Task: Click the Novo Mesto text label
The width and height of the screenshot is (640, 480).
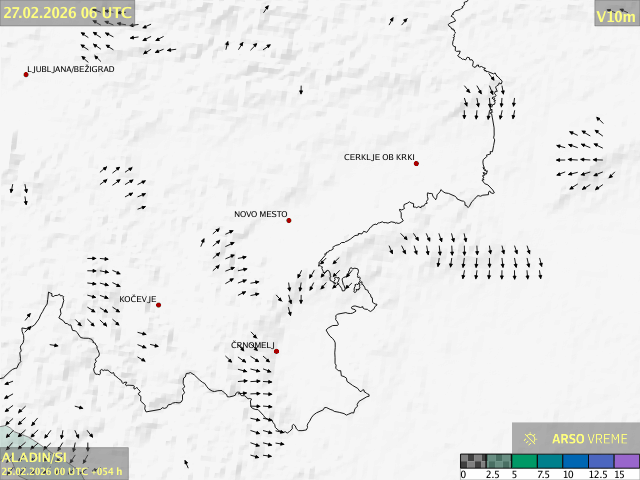Action: click(260, 214)
